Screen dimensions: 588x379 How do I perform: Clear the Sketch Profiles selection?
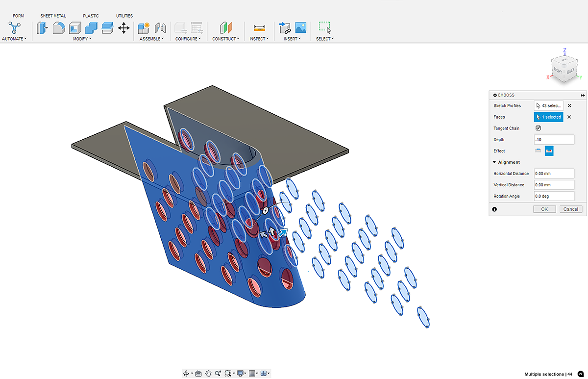[x=569, y=105]
